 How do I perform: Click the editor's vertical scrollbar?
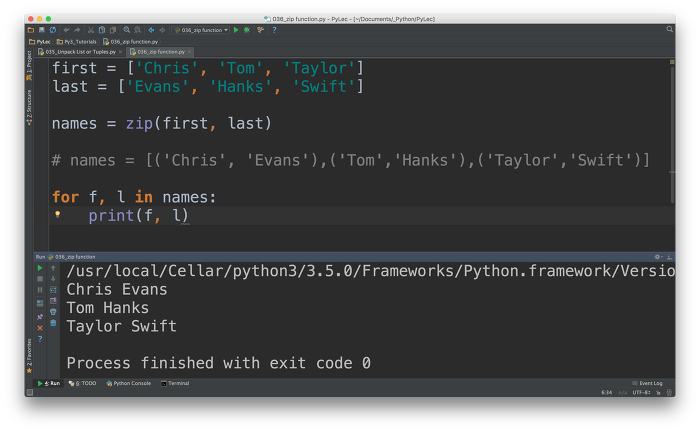tap(672, 134)
